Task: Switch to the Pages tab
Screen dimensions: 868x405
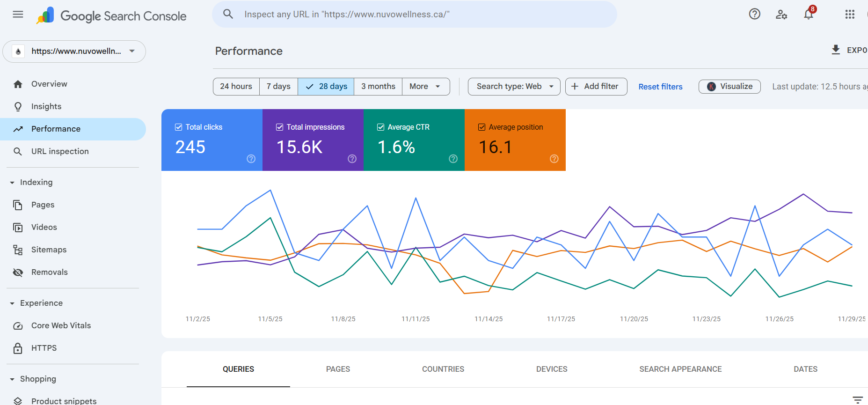Action: pos(338,369)
